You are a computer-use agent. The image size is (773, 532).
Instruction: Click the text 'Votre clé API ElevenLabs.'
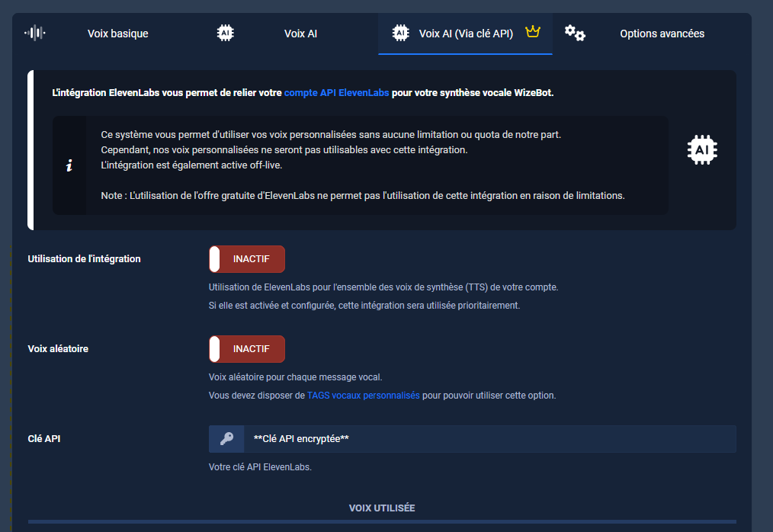point(260,467)
